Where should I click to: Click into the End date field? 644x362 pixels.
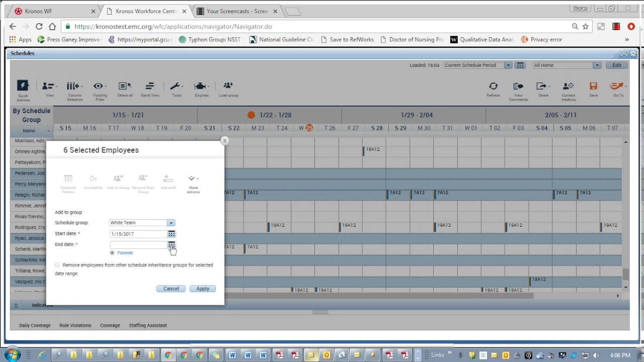(138, 244)
